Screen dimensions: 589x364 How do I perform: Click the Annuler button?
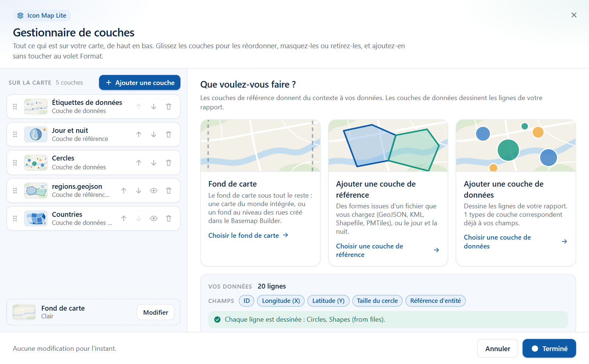(x=498, y=349)
